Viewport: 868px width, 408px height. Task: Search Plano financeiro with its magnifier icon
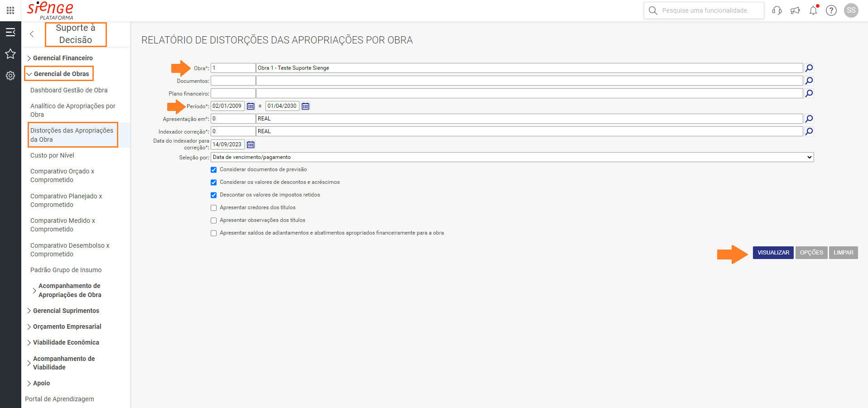(809, 93)
